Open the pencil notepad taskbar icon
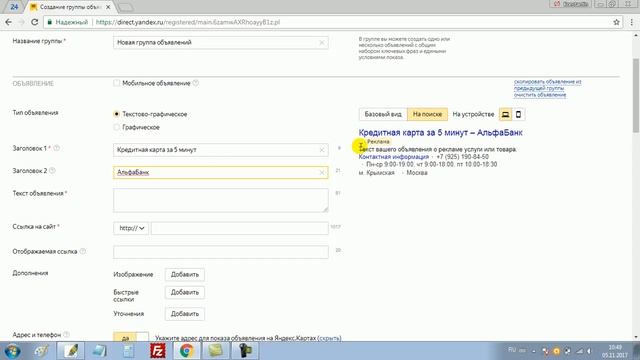The height and width of the screenshot is (360, 640). point(71,351)
